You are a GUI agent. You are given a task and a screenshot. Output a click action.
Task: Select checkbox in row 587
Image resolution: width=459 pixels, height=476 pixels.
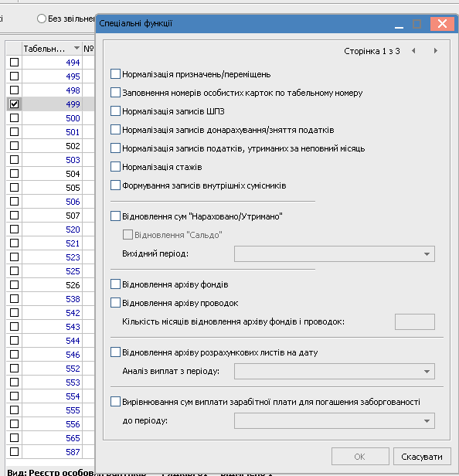coord(14,452)
